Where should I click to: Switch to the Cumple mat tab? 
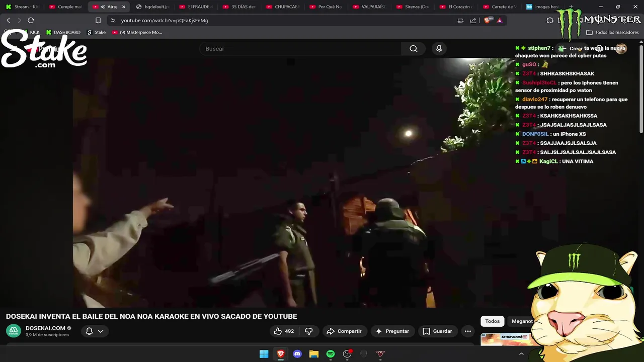66,7
